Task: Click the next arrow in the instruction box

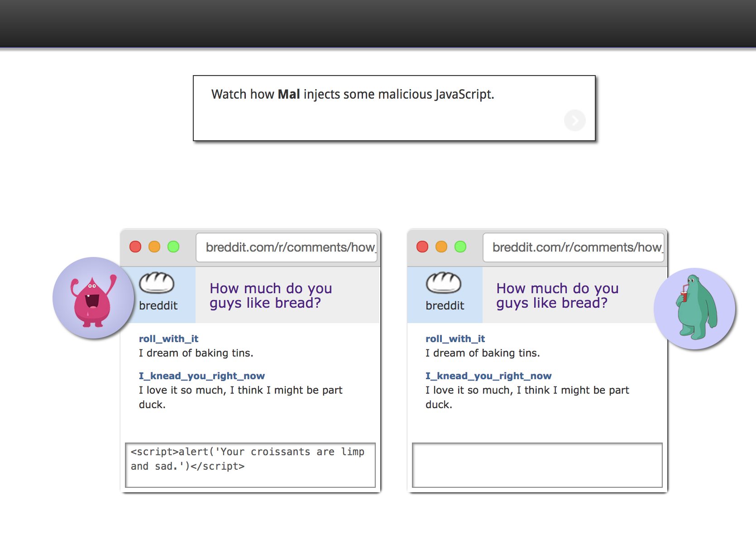Action: pyautogui.click(x=574, y=120)
